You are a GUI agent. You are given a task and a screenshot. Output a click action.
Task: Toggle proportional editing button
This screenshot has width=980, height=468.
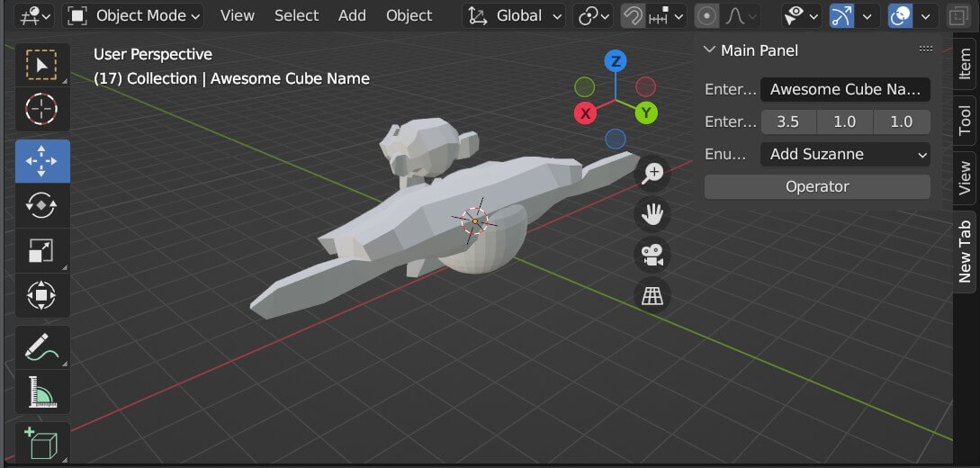(x=706, y=15)
